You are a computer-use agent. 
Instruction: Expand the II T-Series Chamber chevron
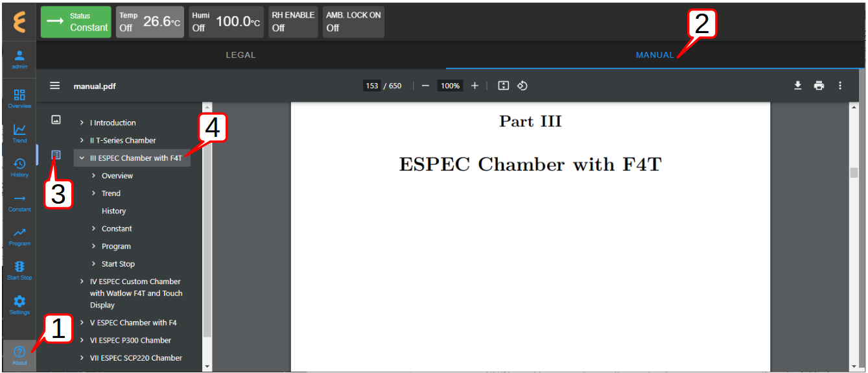[x=82, y=140]
